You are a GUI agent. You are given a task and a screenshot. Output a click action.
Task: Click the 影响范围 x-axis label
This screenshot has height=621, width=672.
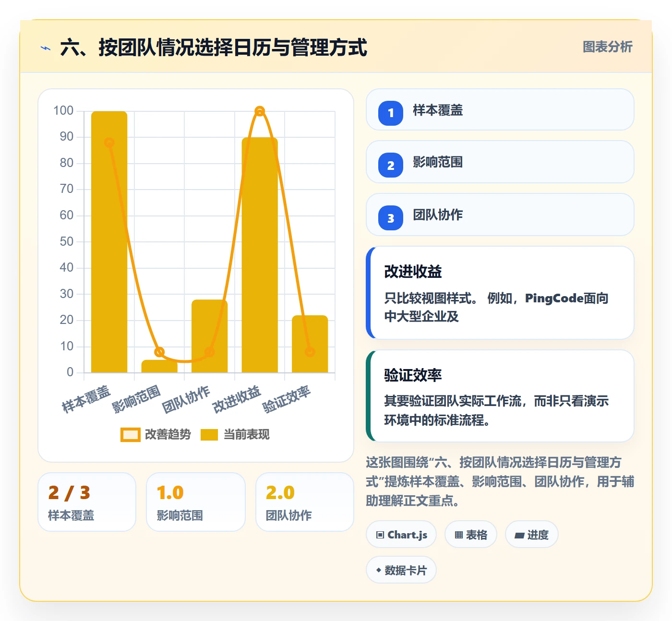pos(136,399)
